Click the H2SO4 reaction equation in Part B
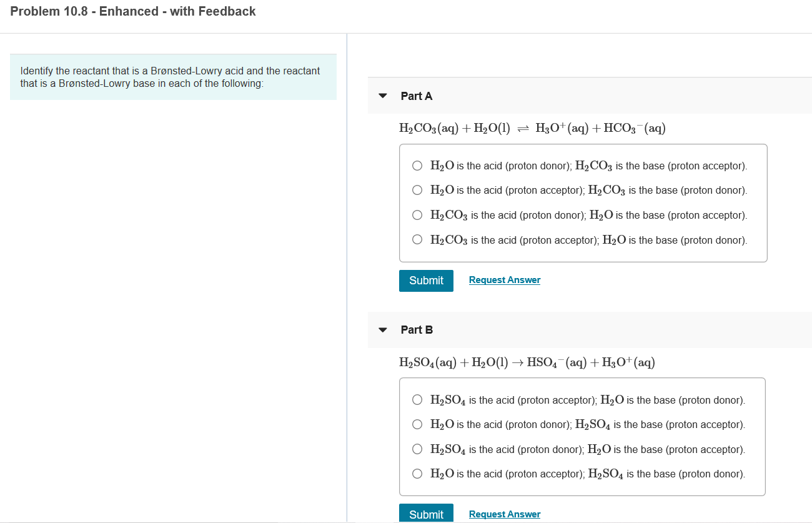The image size is (812, 523). point(527,362)
